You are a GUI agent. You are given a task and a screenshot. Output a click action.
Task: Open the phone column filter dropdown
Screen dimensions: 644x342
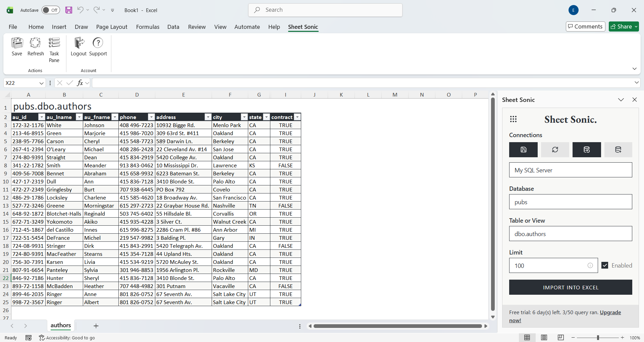pyautogui.click(x=151, y=117)
